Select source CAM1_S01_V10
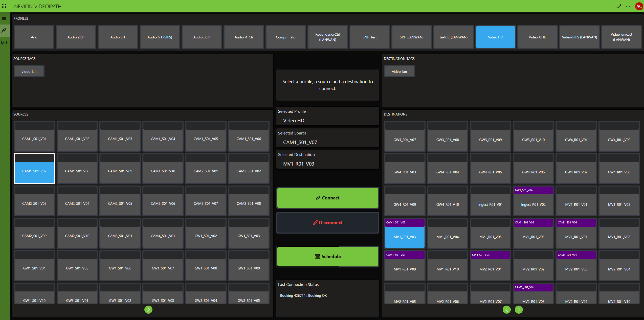This screenshot has width=644, height=320. [163, 168]
